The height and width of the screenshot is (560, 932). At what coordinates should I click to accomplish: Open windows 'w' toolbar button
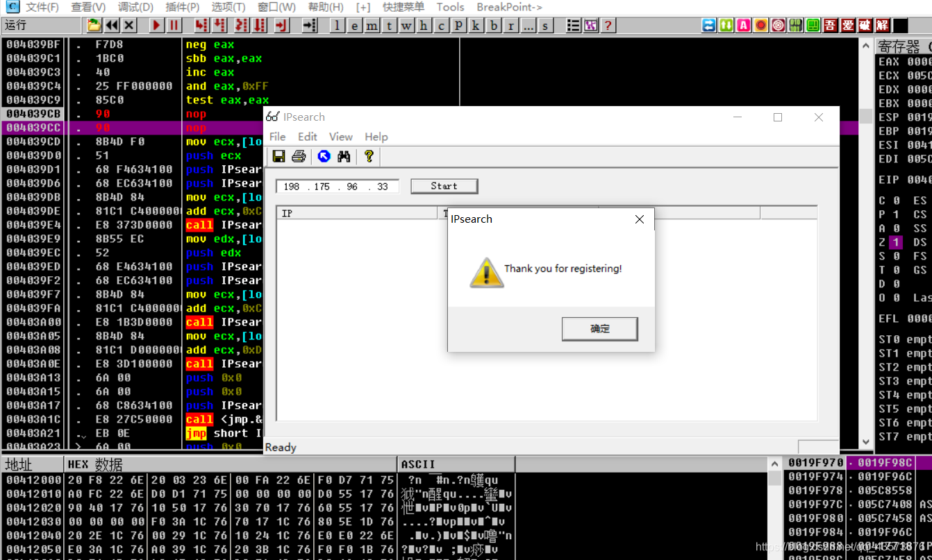coord(407,26)
